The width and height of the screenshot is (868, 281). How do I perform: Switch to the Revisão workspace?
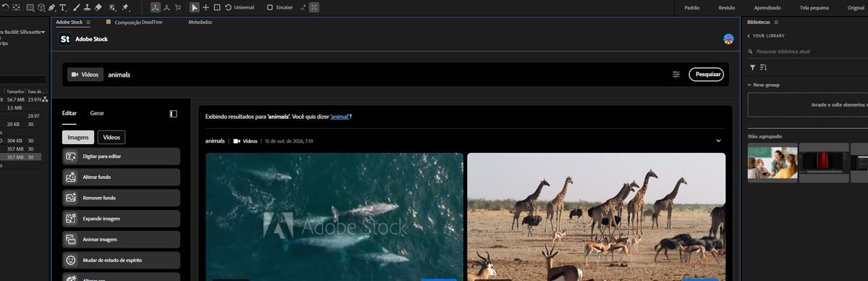click(x=727, y=8)
